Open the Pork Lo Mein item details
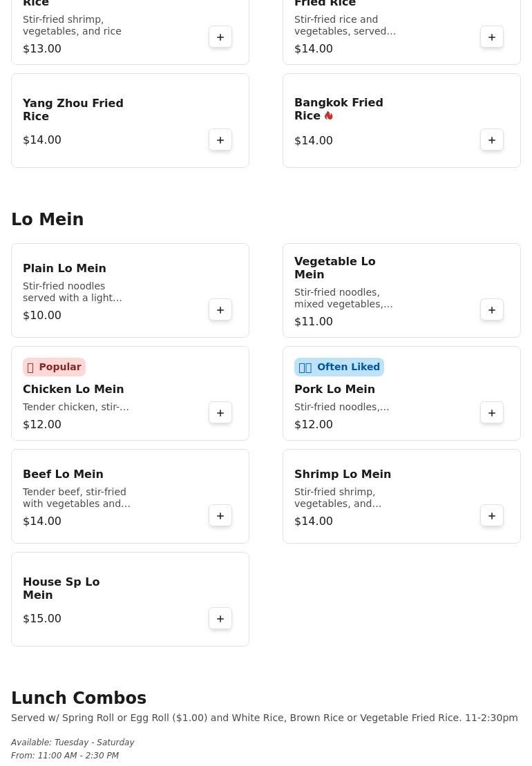The height and width of the screenshot is (766, 532). 334,390
